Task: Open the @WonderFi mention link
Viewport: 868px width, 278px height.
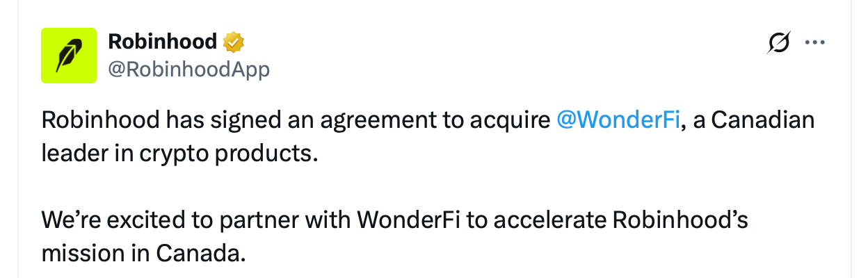Action: [x=618, y=121]
